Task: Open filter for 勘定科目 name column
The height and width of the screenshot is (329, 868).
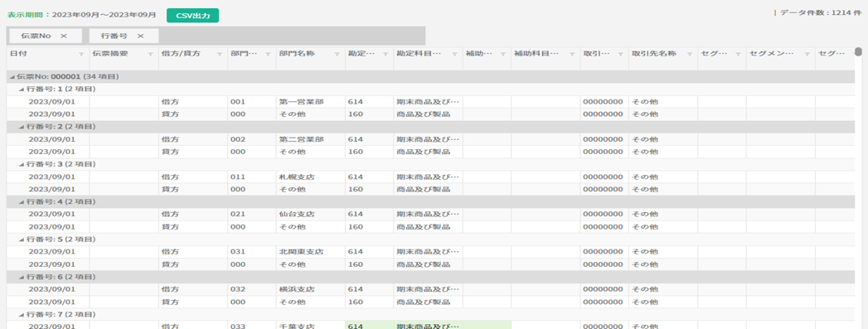Action: click(x=454, y=54)
